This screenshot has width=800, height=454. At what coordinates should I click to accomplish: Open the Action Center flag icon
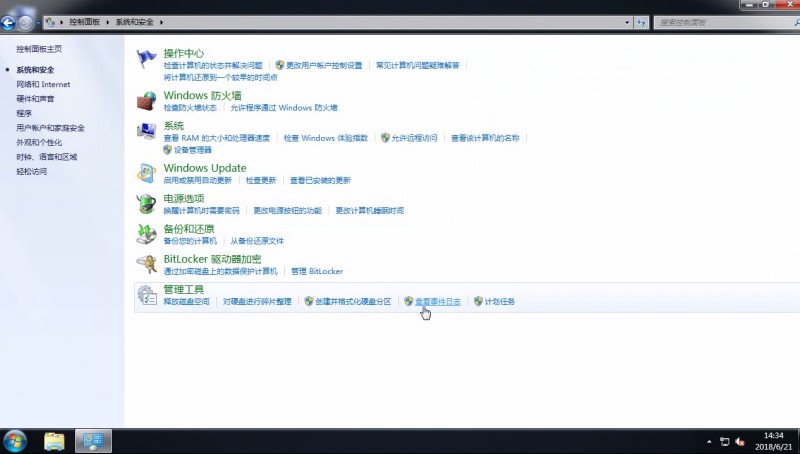click(146, 59)
